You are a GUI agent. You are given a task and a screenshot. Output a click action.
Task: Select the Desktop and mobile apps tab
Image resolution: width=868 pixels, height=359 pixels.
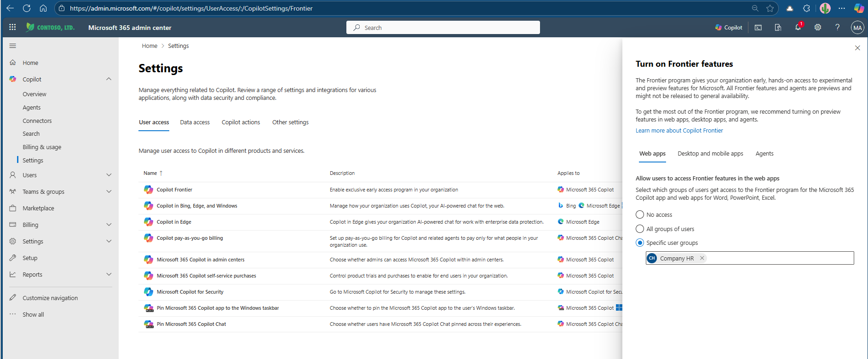pos(710,154)
